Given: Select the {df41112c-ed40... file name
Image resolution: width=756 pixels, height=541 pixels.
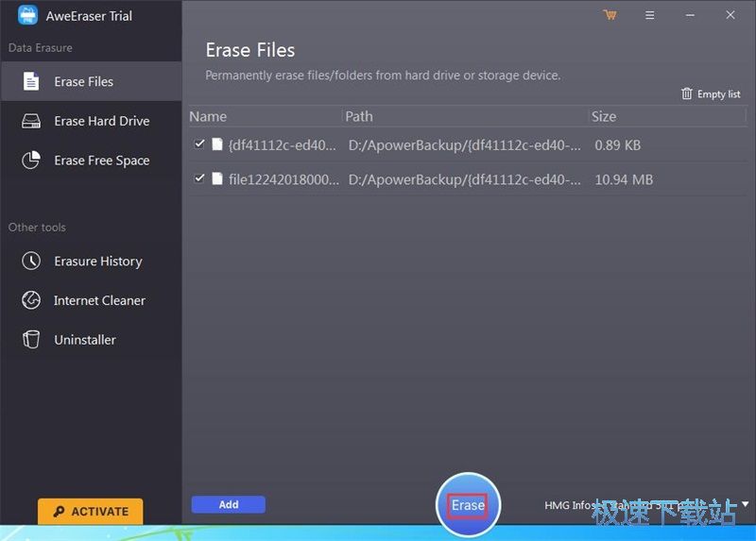Looking at the screenshot, I should point(282,145).
